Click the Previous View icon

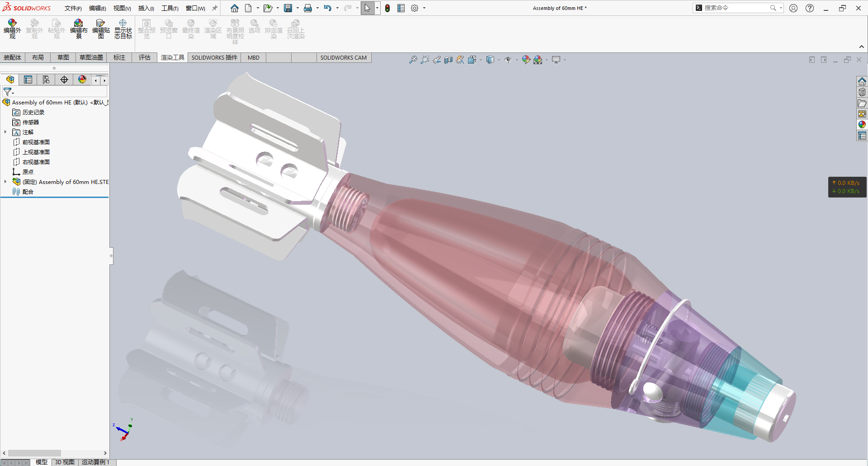437,60
